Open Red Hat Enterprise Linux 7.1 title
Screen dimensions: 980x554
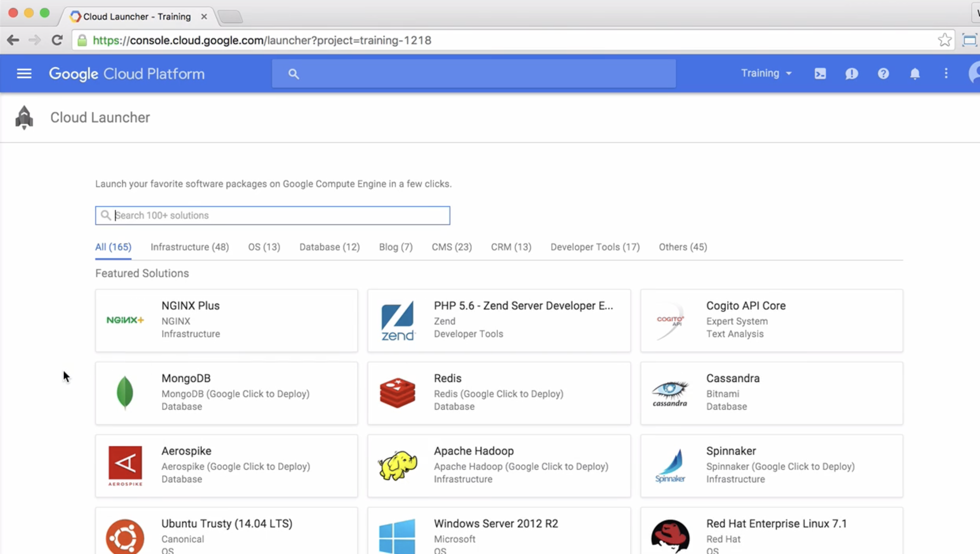point(777,524)
